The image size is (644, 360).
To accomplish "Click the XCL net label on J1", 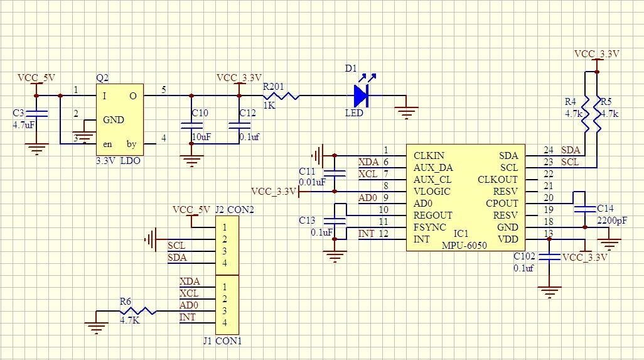I will click(x=189, y=293).
